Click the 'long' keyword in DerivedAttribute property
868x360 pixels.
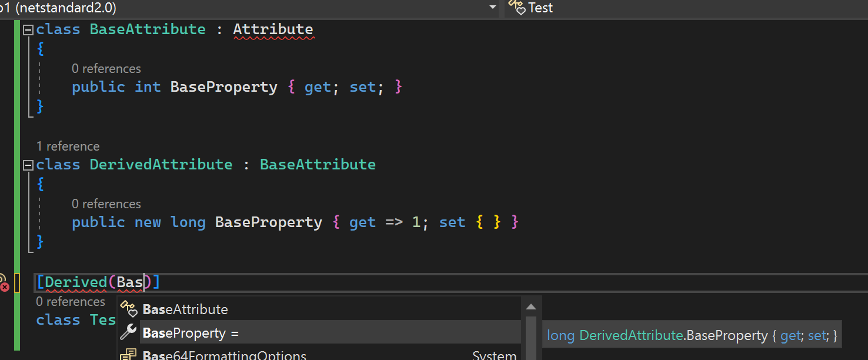click(x=188, y=222)
